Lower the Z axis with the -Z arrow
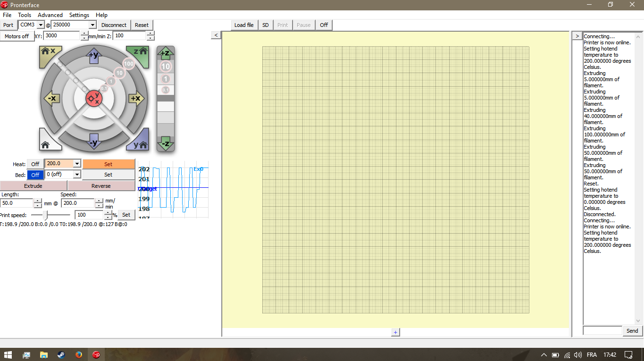This screenshot has width=644, height=361. [166, 143]
